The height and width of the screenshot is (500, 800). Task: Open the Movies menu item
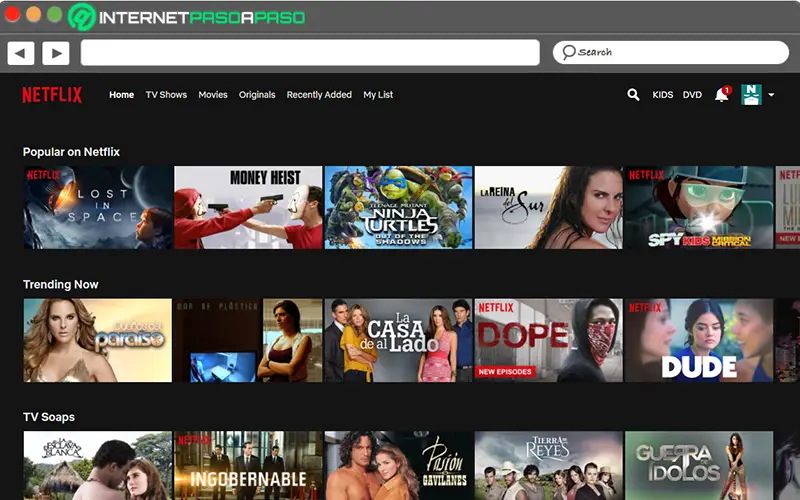213,95
